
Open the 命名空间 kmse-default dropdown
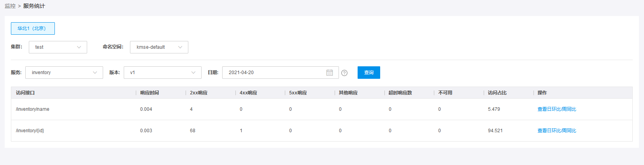[159, 47]
